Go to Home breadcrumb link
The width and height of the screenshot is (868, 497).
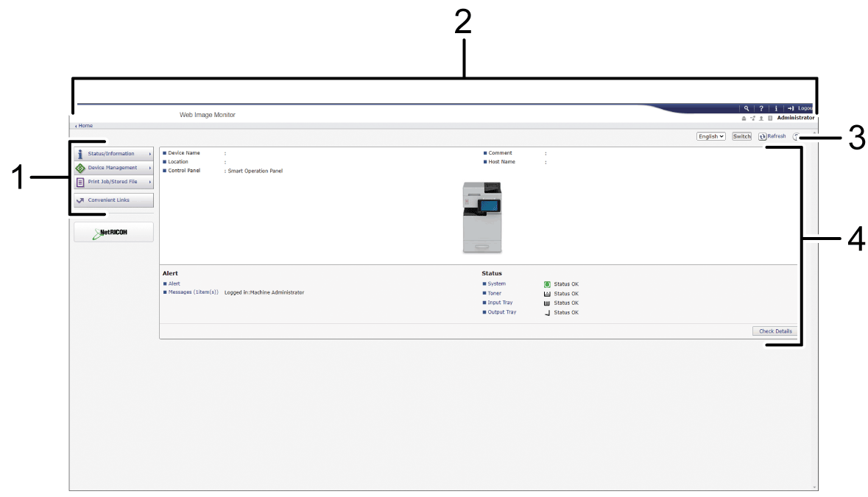pyautogui.click(x=85, y=126)
